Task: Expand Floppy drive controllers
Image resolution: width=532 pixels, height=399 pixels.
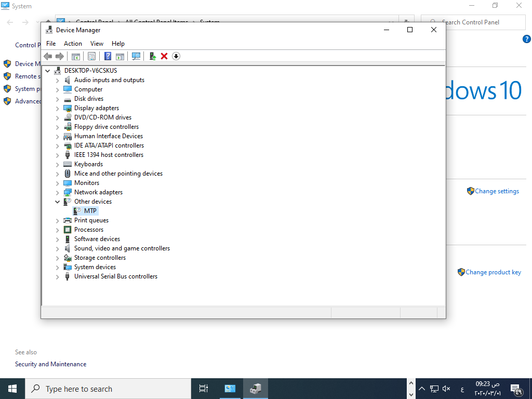Action: pos(57,127)
